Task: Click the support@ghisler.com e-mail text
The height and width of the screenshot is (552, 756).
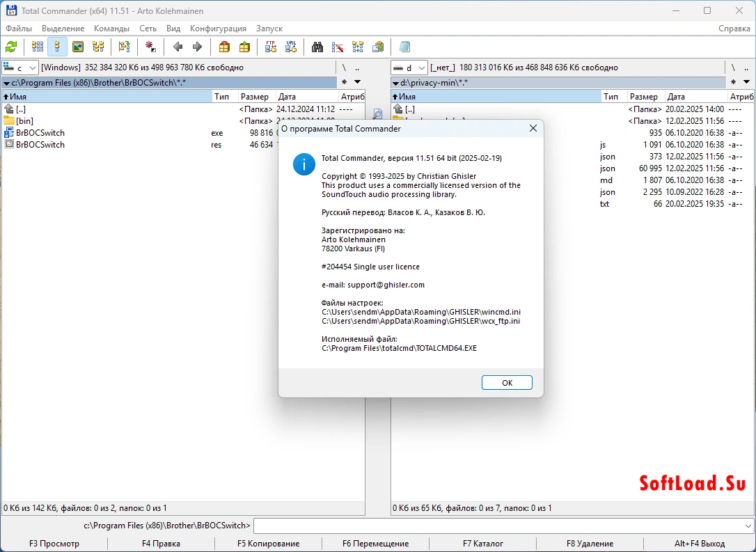Action: tap(386, 285)
